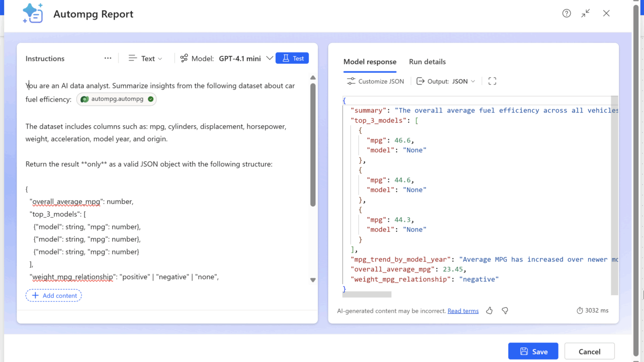The image size is (644, 362).
Task: Give thumbs up to the response
Action: click(489, 311)
